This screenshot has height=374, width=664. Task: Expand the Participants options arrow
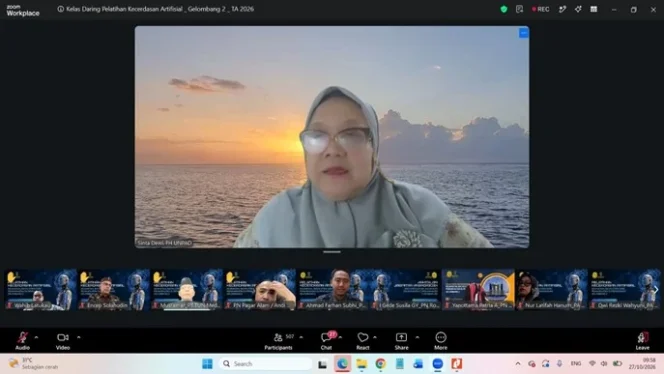(x=301, y=337)
